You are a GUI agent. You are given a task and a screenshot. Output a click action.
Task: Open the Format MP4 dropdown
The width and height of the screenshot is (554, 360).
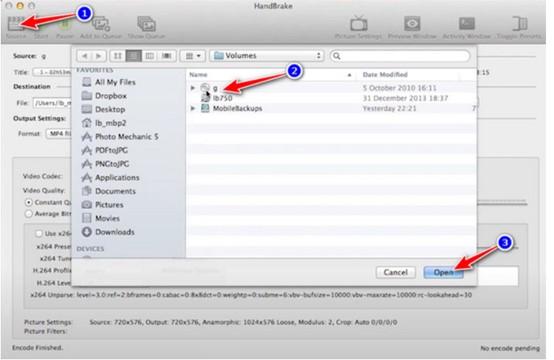tap(59, 134)
